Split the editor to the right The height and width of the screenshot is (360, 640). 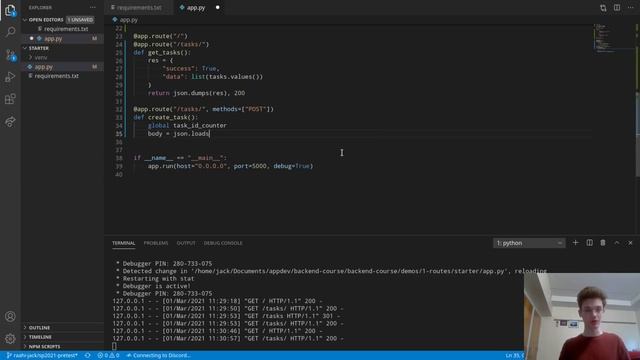[617, 8]
